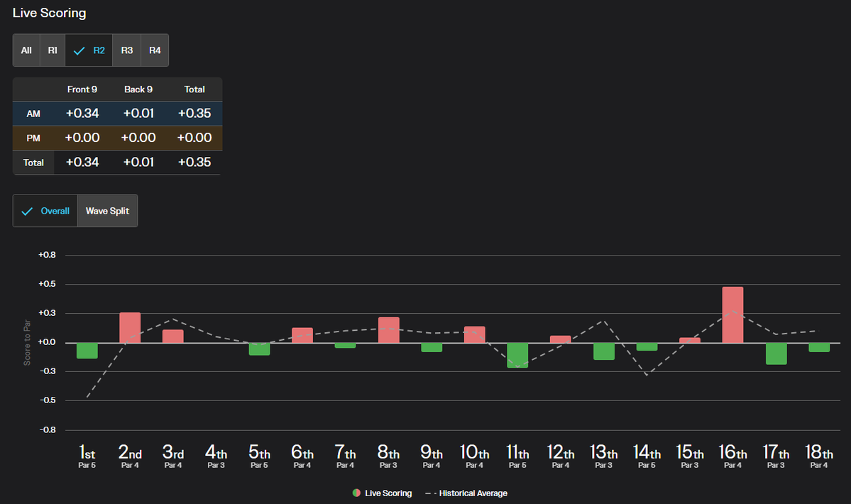Switch chart to Wave Split view

click(107, 211)
